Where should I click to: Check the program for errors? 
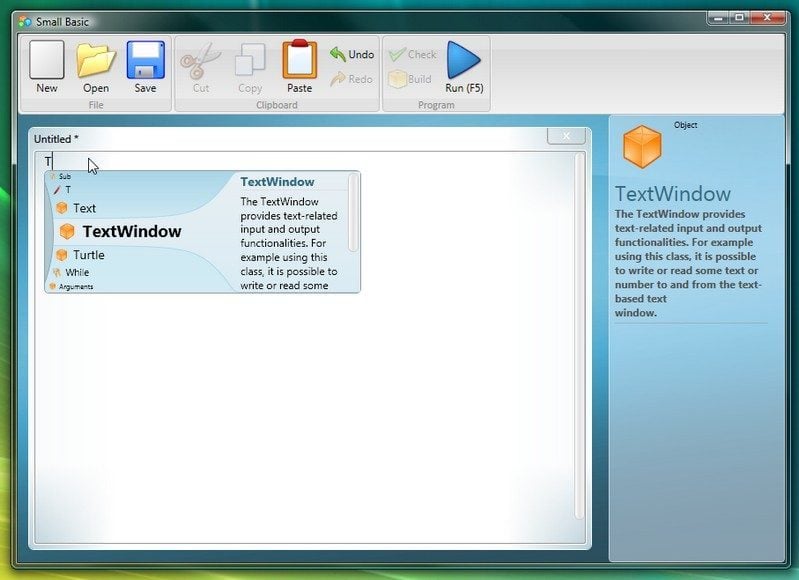(x=412, y=54)
